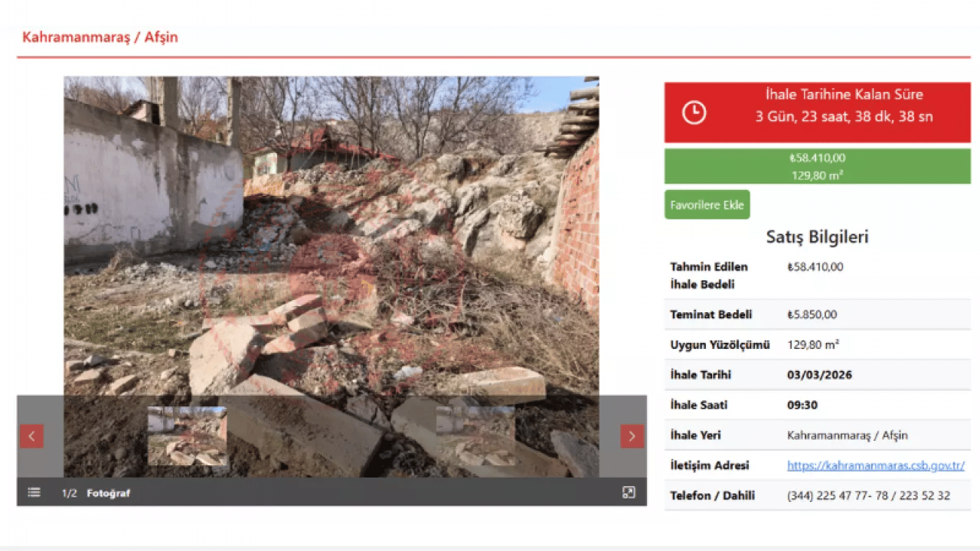Open the photo in fullscreen mode
Image resolution: width=980 pixels, height=551 pixels.
[x=629, y=493]
